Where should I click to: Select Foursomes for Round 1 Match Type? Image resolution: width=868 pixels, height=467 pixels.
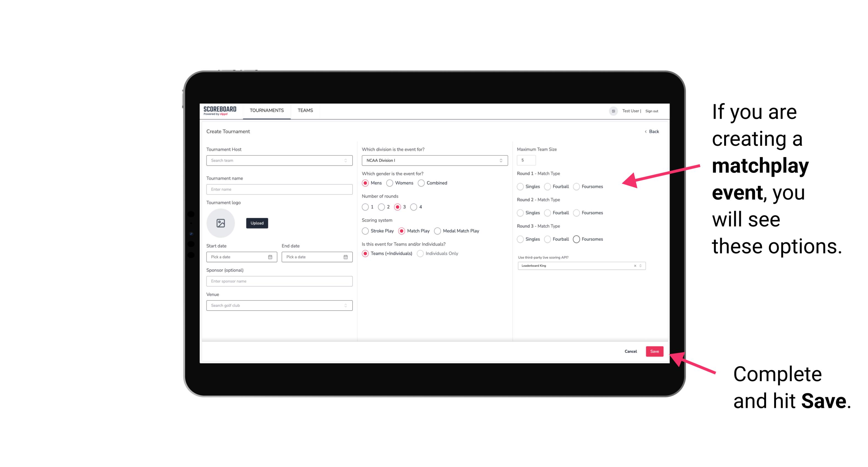(576, 186)
